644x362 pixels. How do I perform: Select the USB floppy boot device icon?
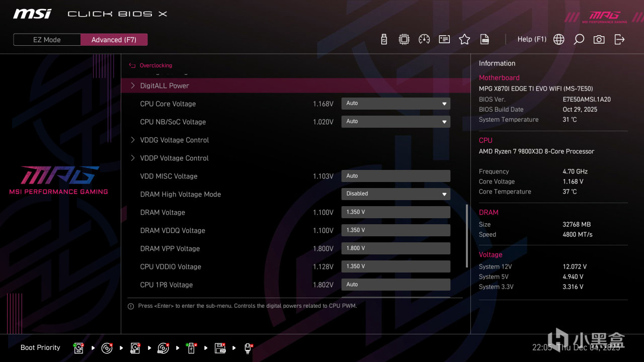(x=220, y=348)
